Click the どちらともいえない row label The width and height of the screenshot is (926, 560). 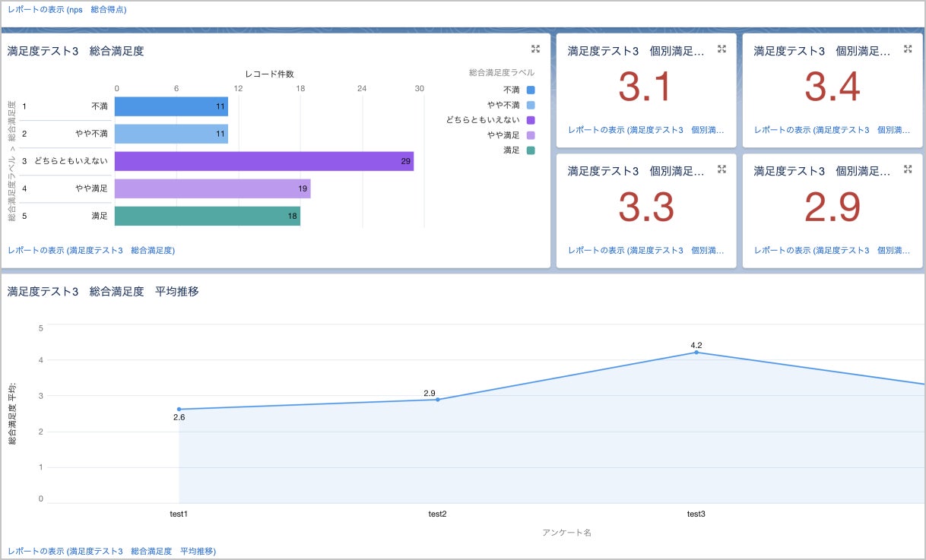coord(71,161)
